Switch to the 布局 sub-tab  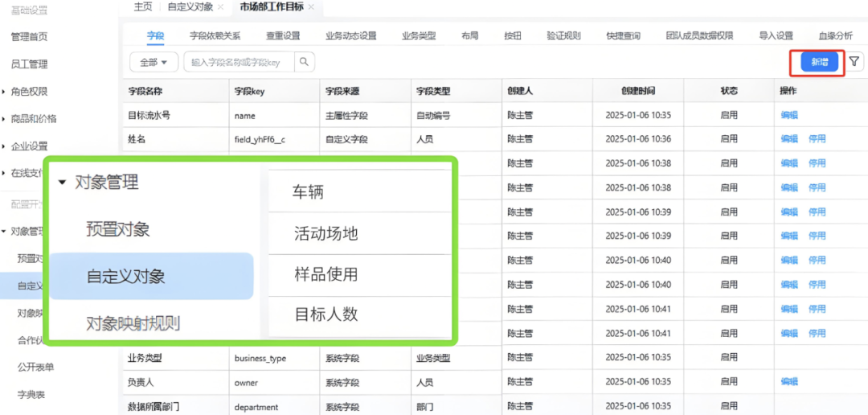[x=470, y=36]
